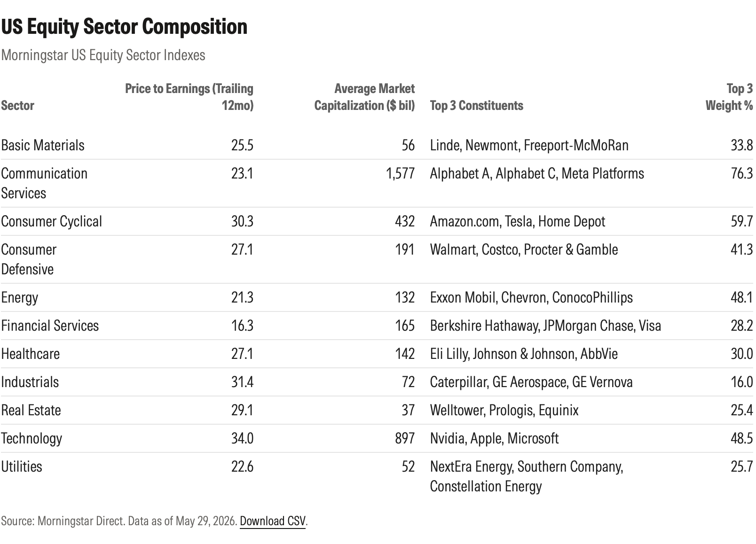Click the US Equity Sector Composition title
The height and width of the screenshot is (544, 756).
click(124, 27)
